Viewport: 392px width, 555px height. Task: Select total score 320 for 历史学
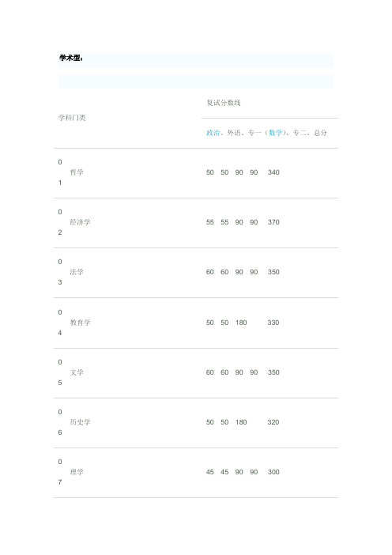pyautogui.click(x=273, y=422)
